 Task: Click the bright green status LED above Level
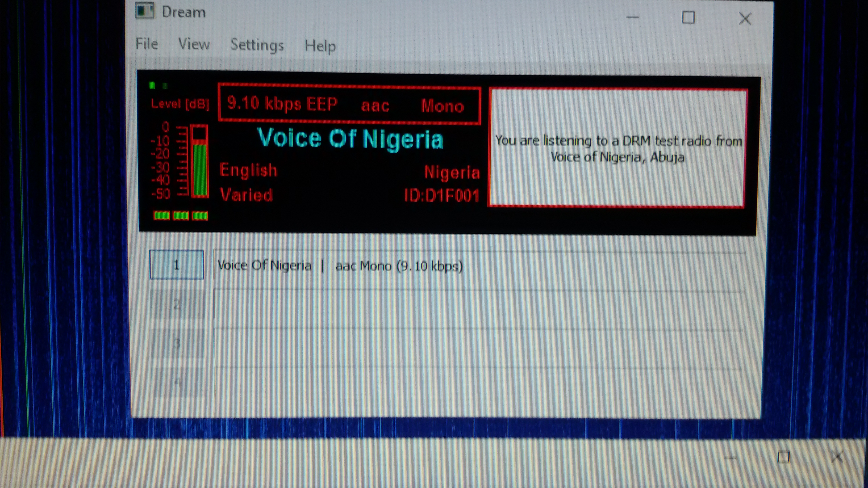click(152, 86)
